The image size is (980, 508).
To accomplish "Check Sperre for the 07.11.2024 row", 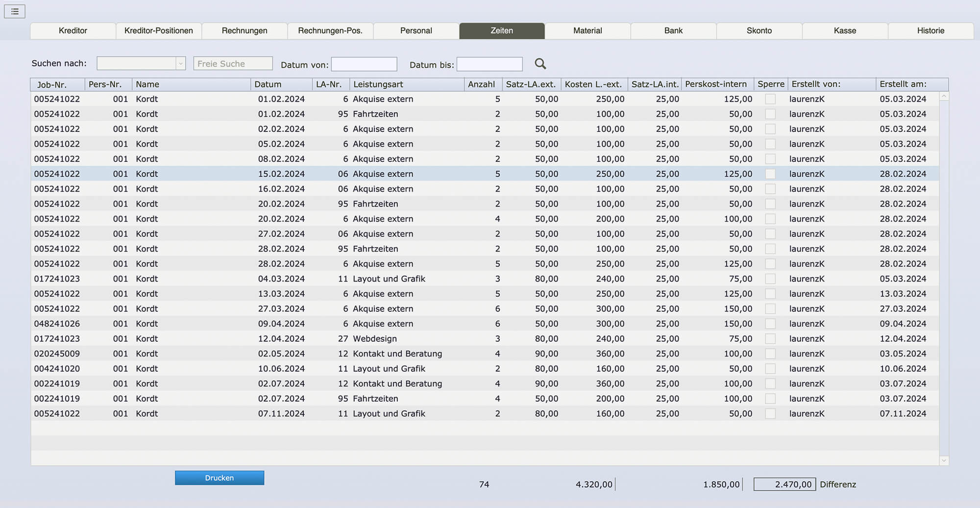I will click(x=770, y=414).
